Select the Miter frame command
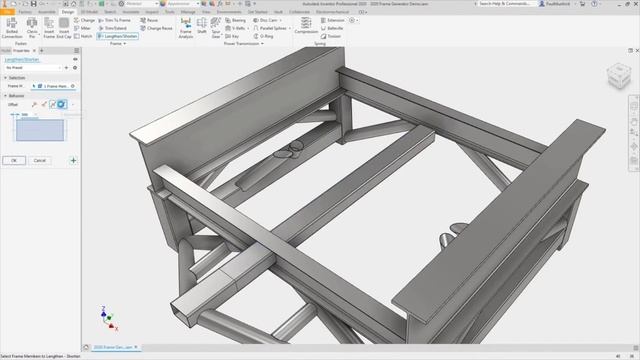The width and height of the screenshot is (640, 360). point(83,28)
